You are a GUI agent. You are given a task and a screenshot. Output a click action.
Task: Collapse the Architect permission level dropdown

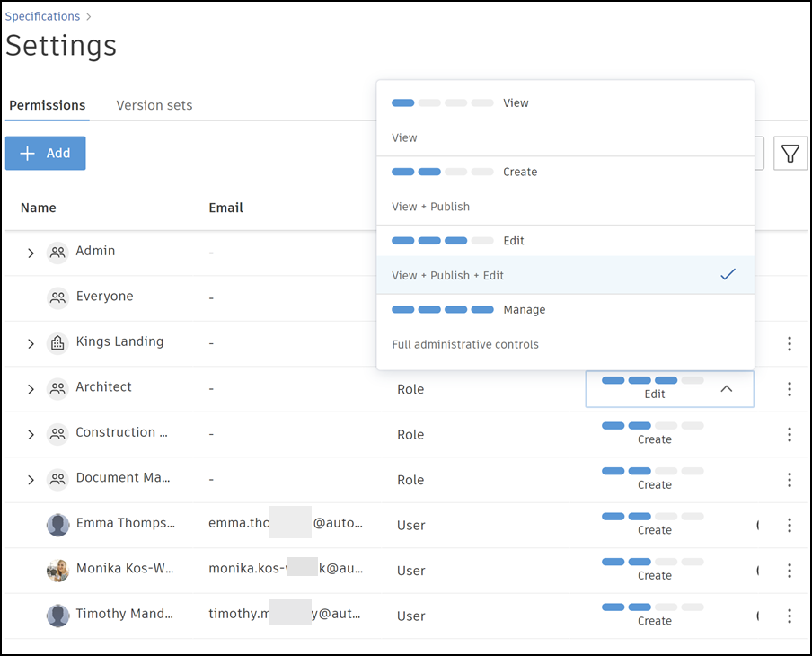click(x=727, y=389)
